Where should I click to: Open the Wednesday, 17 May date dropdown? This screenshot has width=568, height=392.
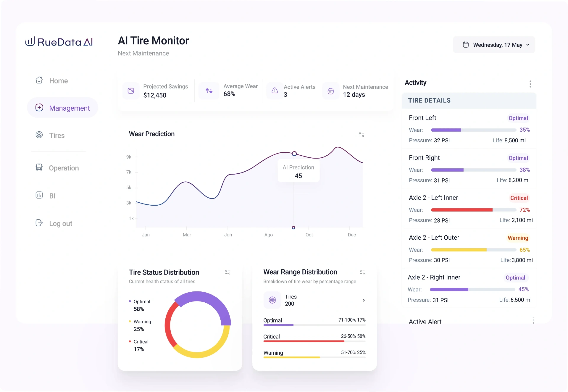click(x=494, y=45)
